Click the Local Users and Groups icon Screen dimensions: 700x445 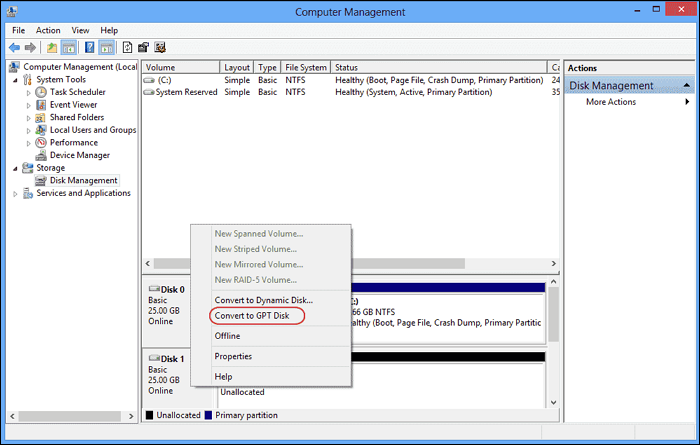pyautogui.click(x=41, y=130)
